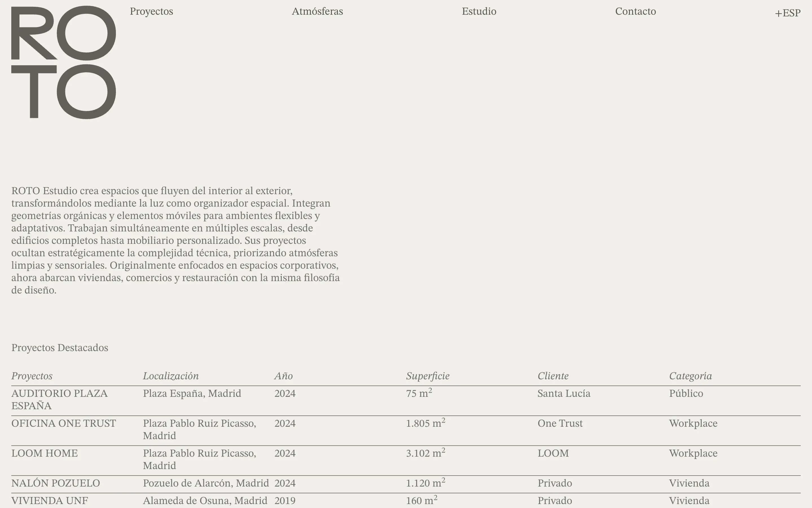812x508 pixels.
Task: Click the 2019 year of VIVIENDA UNF
Action: pos(285,501)
